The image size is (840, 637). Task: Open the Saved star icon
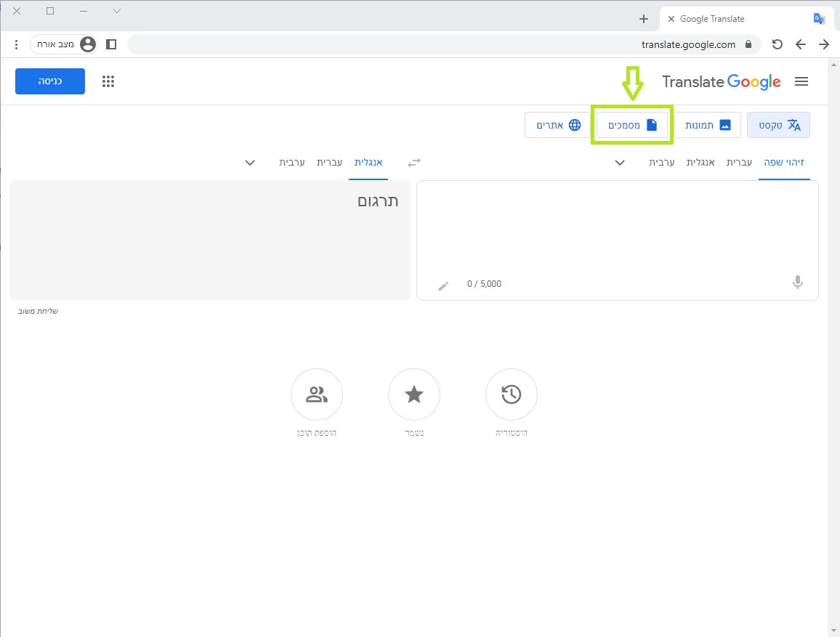click(413, 394)
